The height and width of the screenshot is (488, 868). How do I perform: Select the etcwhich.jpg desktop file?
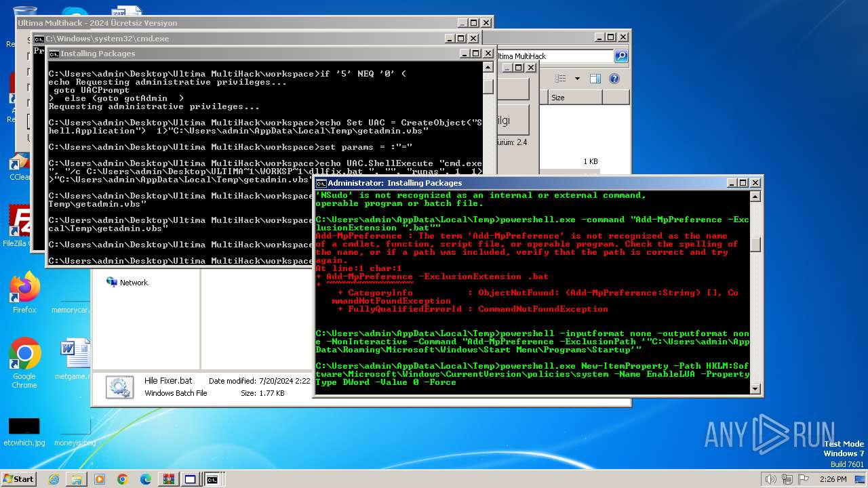[24, 432]
